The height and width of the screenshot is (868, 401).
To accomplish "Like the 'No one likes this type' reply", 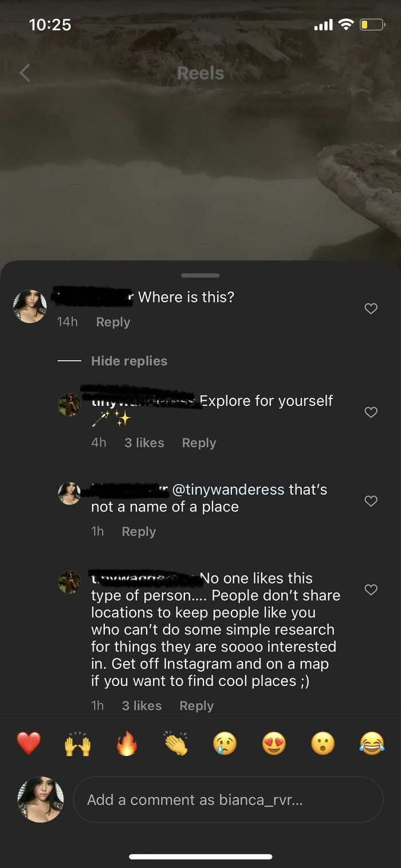I will pos(371,590).
